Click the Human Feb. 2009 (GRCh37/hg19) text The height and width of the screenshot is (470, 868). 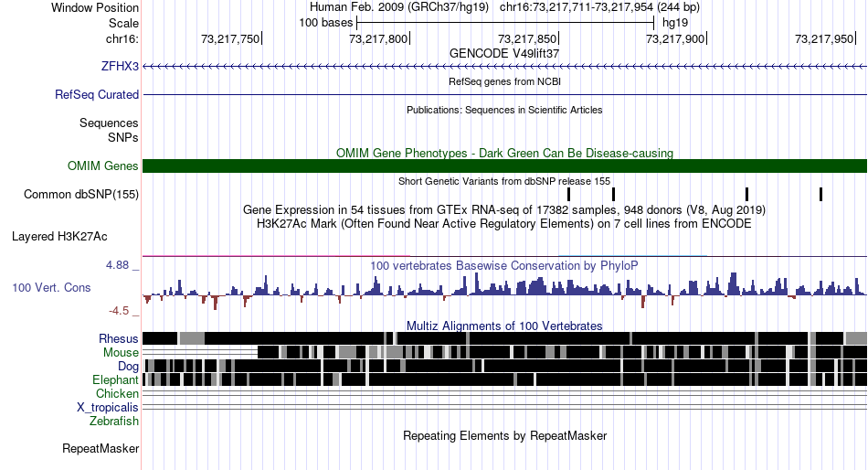point(399,7)
